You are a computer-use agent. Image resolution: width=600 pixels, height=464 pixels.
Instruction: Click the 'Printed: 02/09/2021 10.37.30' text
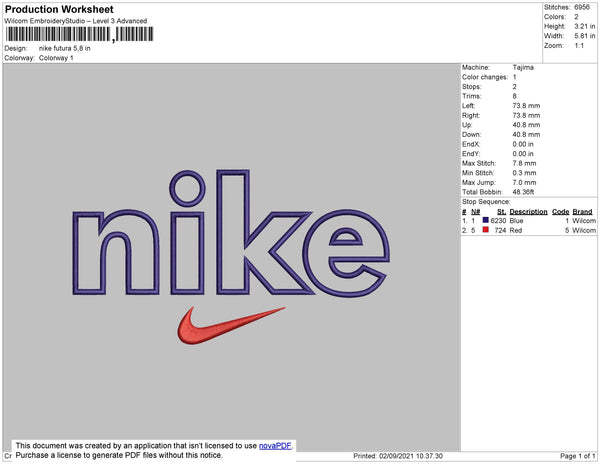pyautogui.click(x=398, y=456)
